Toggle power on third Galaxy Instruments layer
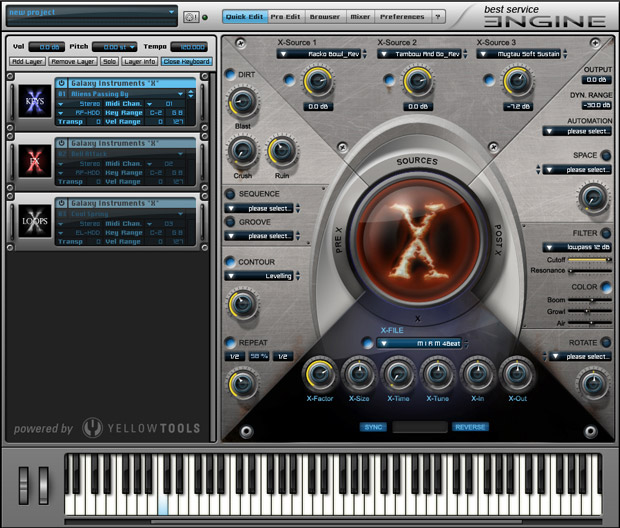Image resolution: width=620 pixels, height=528 pixels. tap(61, 203)
